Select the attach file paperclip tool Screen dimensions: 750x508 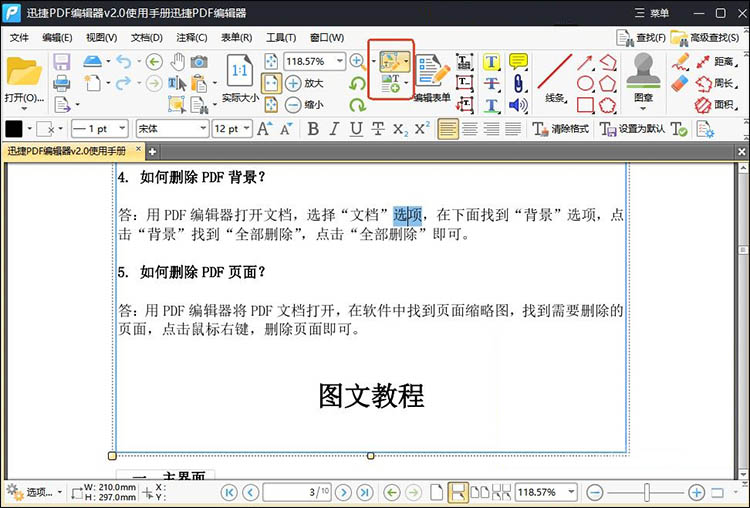click(x=518, y=83)
